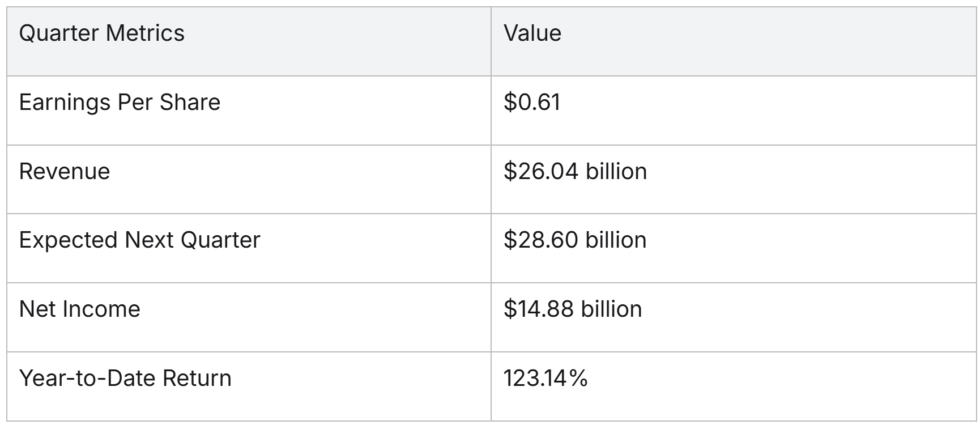Screen dimensions: 980x425
Task: Click the "Quarter Metrics" column header
Action: pyautogui.click(x=102, y=33)
